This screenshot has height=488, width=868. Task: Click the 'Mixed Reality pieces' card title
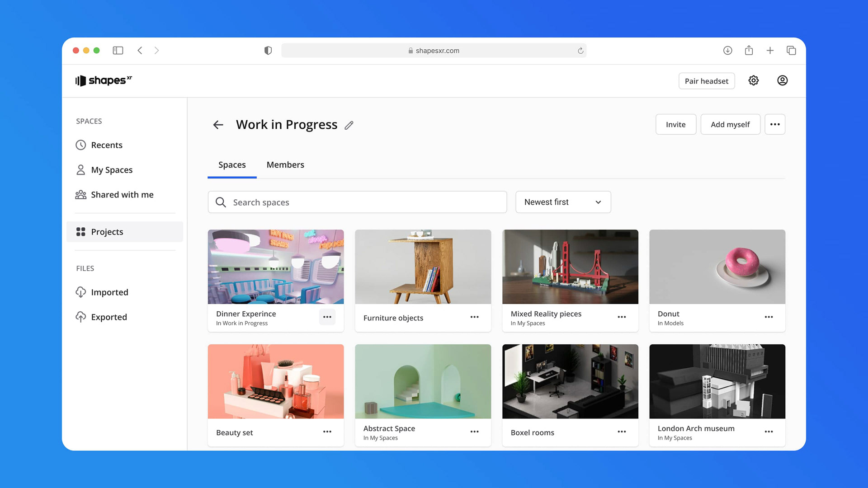point(546,314)
